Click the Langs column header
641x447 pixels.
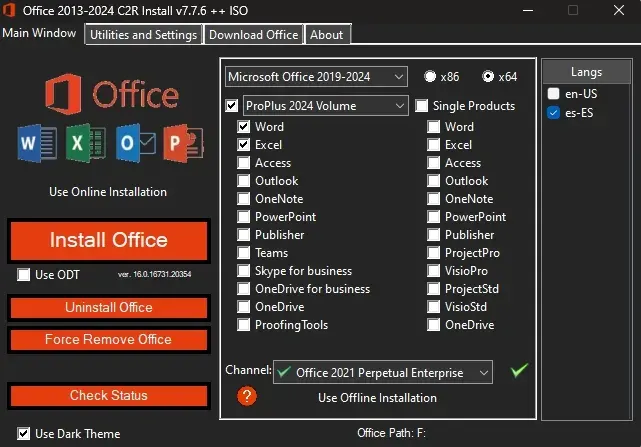(x=587, y=72)
